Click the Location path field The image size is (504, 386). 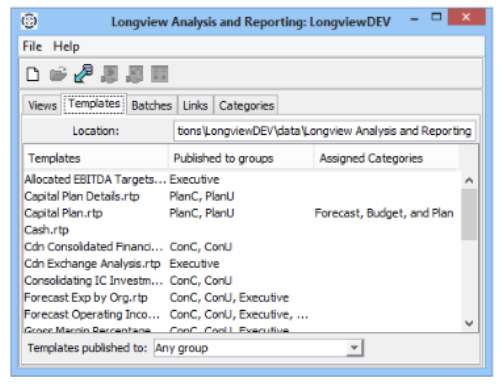point(324,131)
